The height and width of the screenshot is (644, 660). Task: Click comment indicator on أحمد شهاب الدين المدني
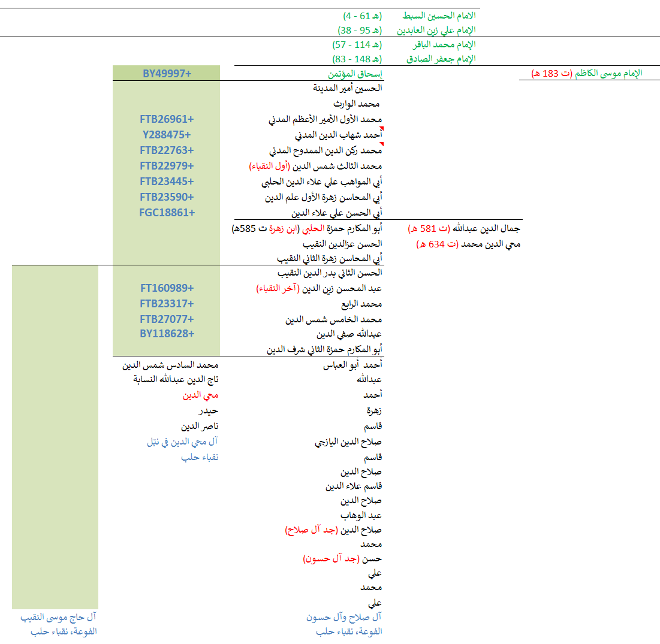click(x=381, y=129)
